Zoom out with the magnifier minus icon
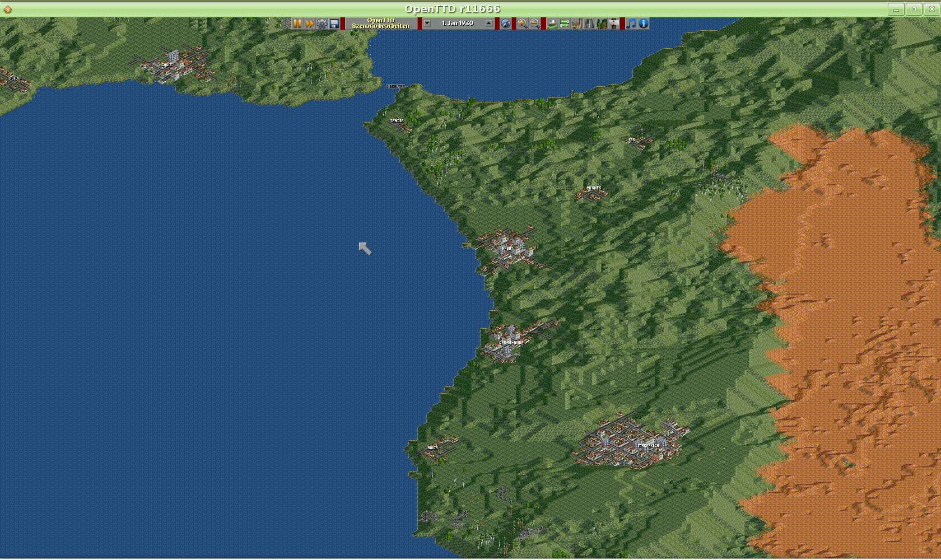The width and height of the screenshot is (941, 560). [535, 24]
